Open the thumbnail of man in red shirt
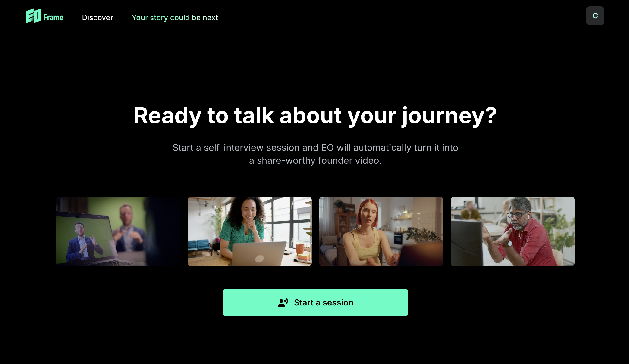Viewport: 629px width, 364px height. point(513,231)
